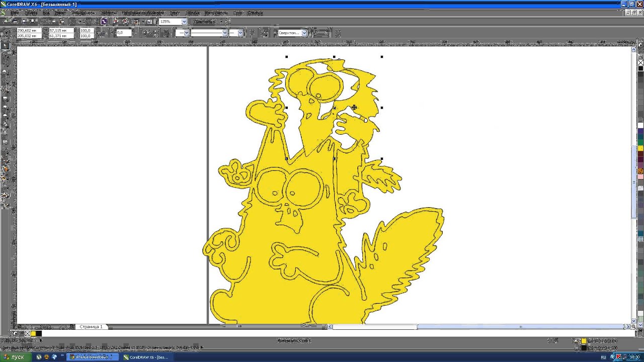The image size is (644, 362).
Task: Click the Export icon
Action: click(x=124, y=22)
